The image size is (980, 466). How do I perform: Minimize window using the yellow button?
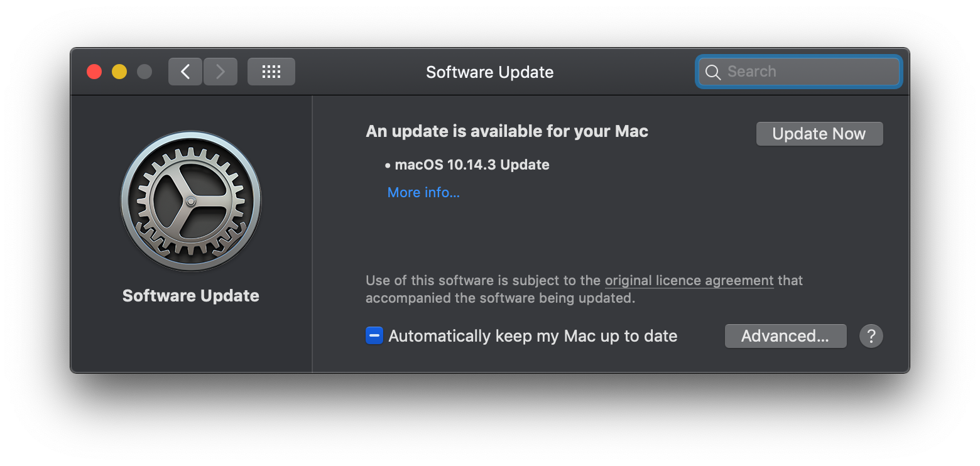click(119, 72)
